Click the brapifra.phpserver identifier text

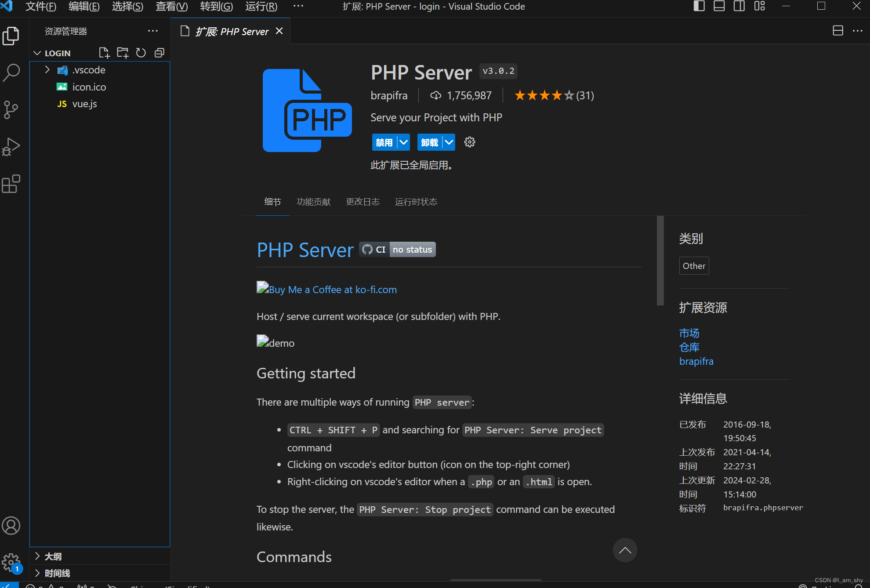pos(763,508)
